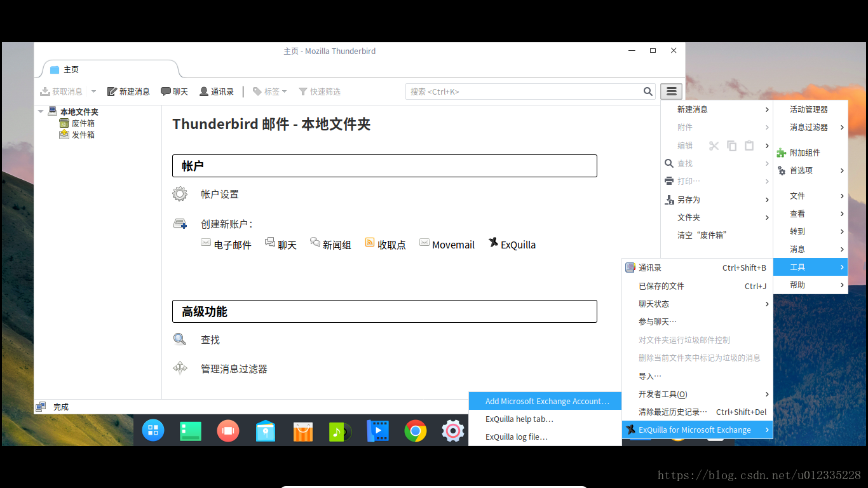The image size is (868, 488).
Task: Collapse the 本地文件夹 tree node
Action: [x=41, y=111]
